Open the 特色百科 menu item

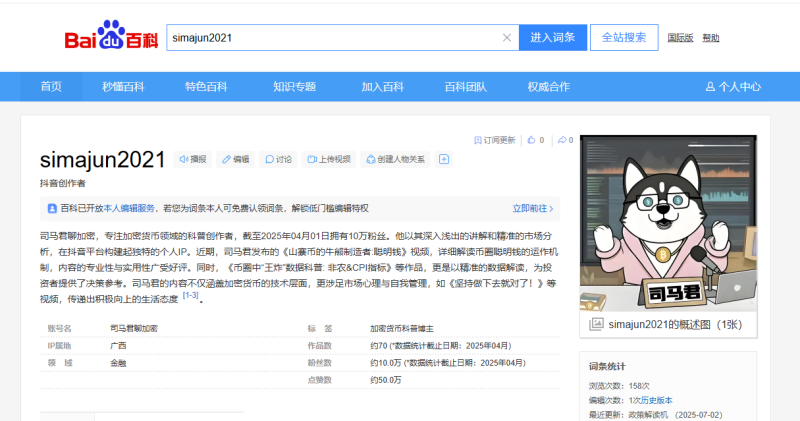206,87
